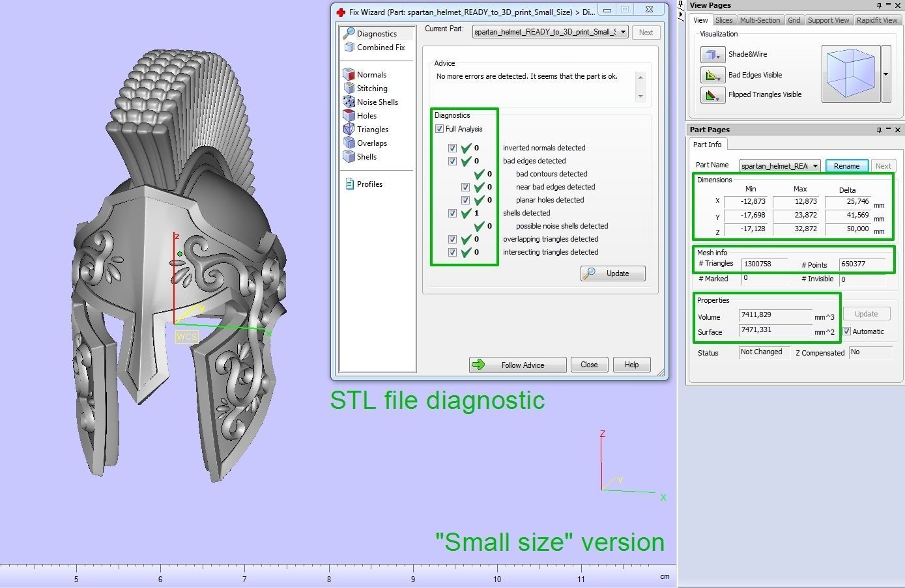Click the Shade&Wire visualization icon
Viewport: 905px width, 588px height.
[712, 55]
